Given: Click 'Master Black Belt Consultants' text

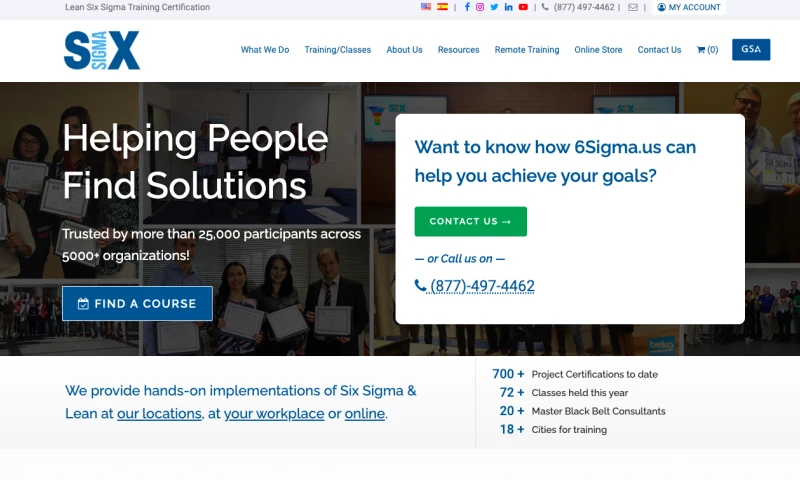Looking at the screenshot, I should coord(598,411).
